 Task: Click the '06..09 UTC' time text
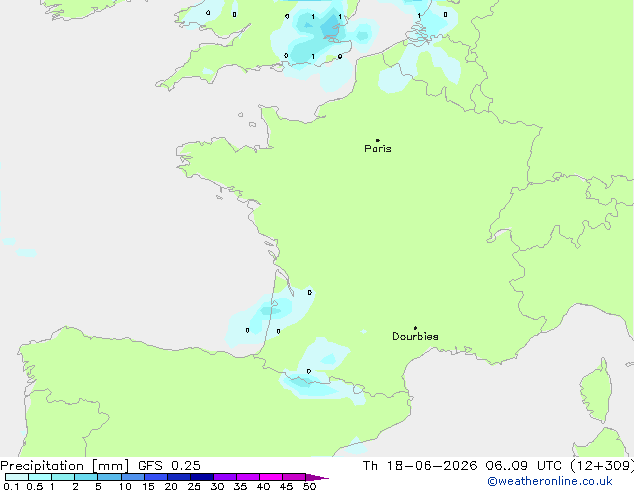[x=524, y=466]
